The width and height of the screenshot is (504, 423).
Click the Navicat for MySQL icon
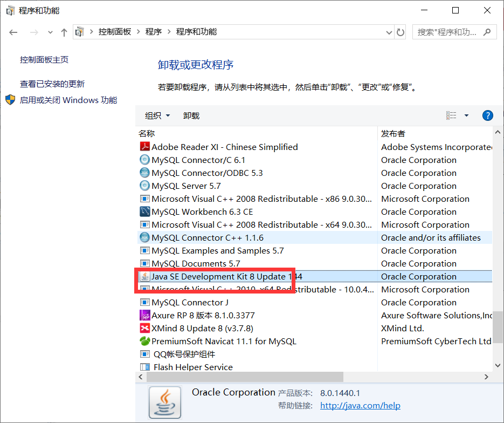tap(144, 341)
